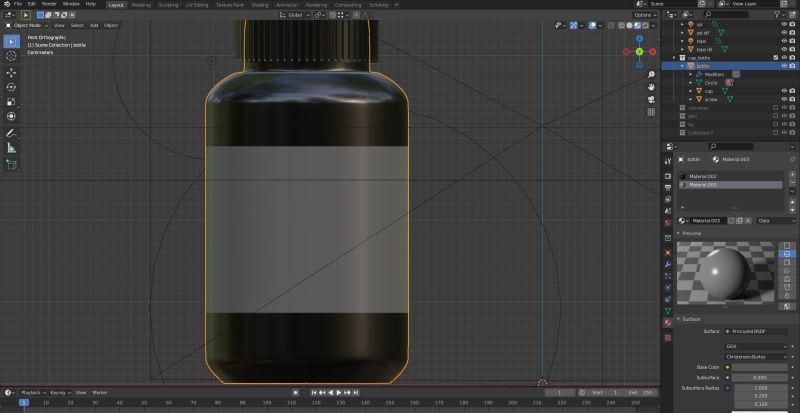Jump to the last frame
Image resolution: width=800 pixels, height=413 pixels.
[x=356, y=393]
